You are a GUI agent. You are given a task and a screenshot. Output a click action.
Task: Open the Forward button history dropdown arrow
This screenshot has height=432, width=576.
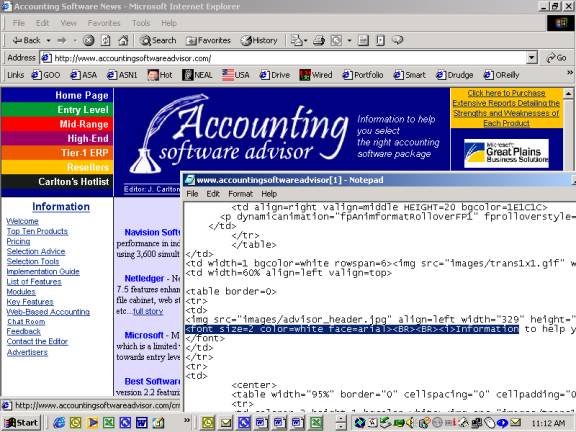(74, 40)
